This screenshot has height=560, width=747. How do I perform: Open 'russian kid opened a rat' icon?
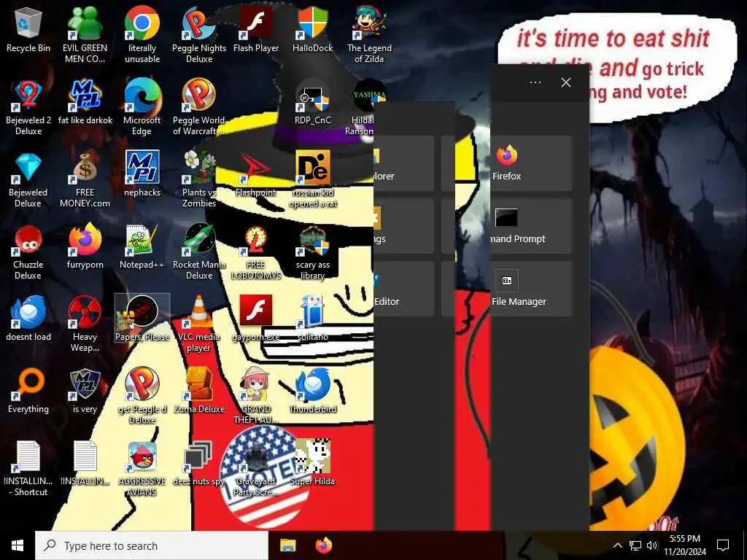tap(312, 179)
